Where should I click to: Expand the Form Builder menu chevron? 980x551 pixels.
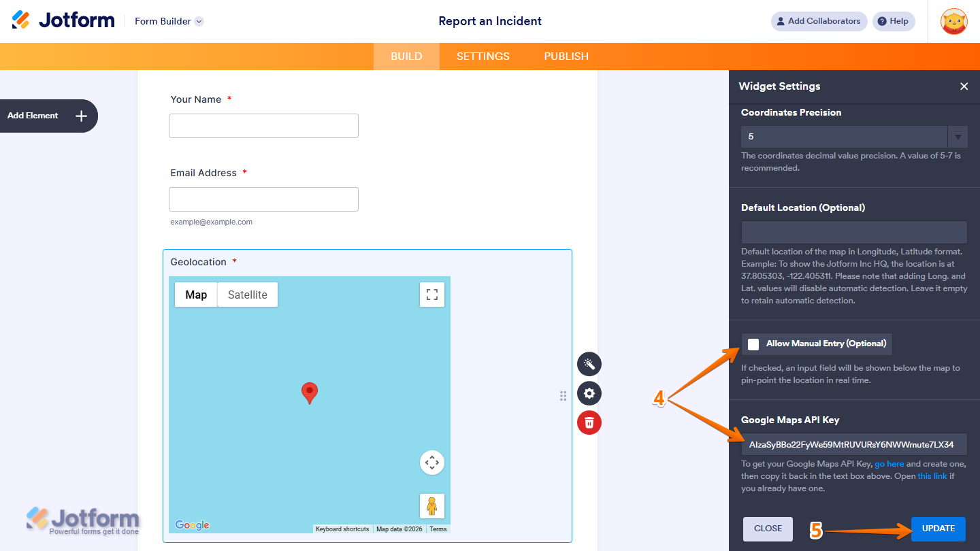pyautogui.click(x=198, y=21)
